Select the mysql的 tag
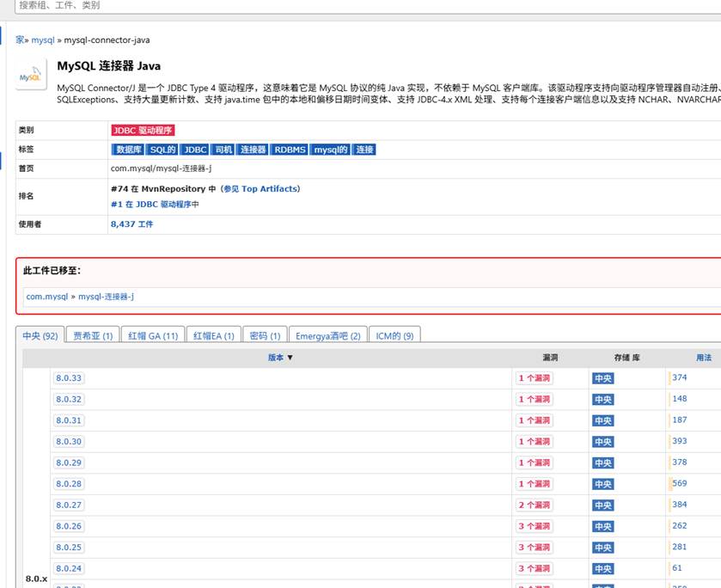This screenshot has width=721, height=588. click(330, 150)
